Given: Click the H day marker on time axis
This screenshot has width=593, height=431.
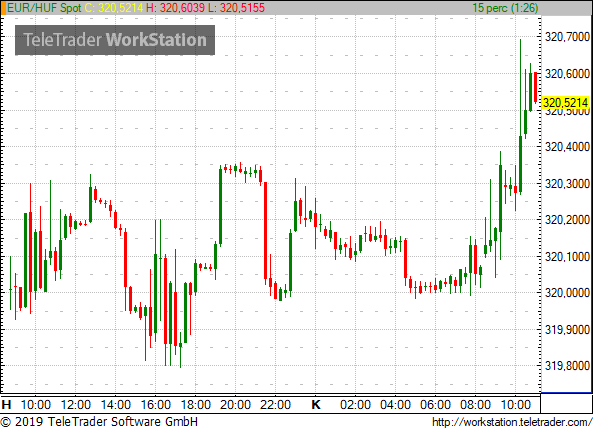Looking at the screenshot, I should click(6, 405).
